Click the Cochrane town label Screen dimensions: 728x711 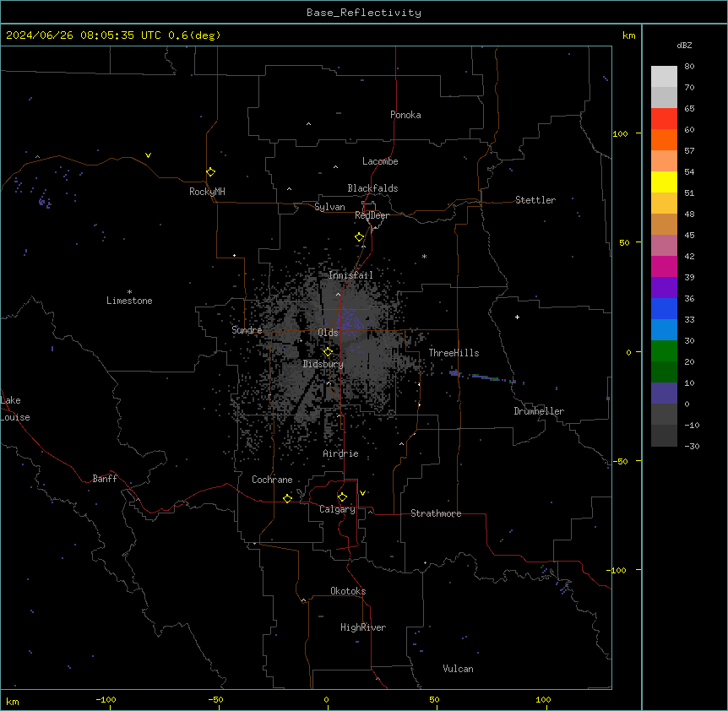[272, 480]
